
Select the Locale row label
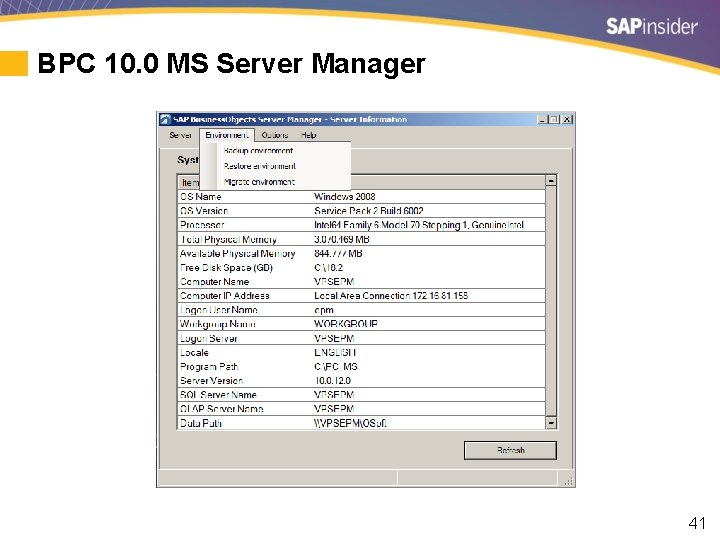194,353
